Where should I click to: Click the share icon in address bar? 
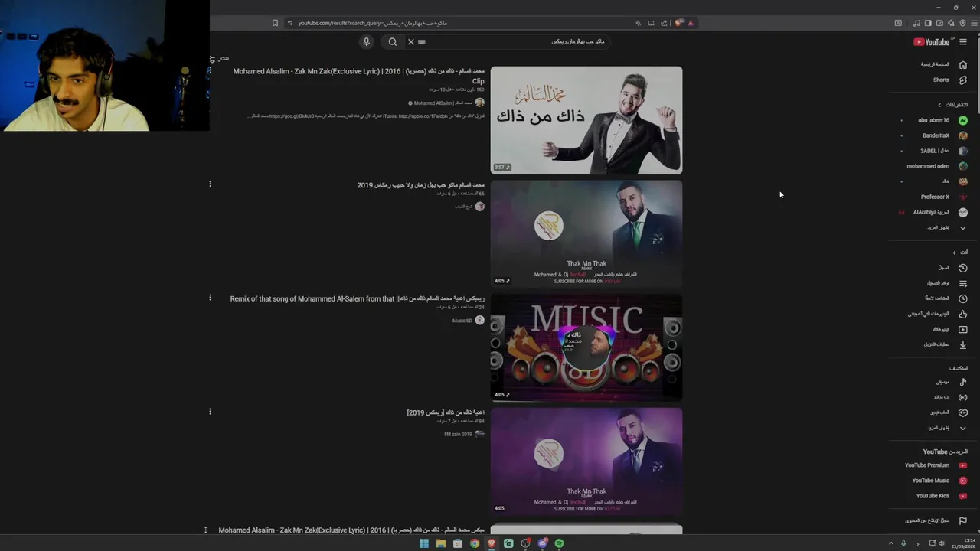pyautogui.click(x=664, y=23)
